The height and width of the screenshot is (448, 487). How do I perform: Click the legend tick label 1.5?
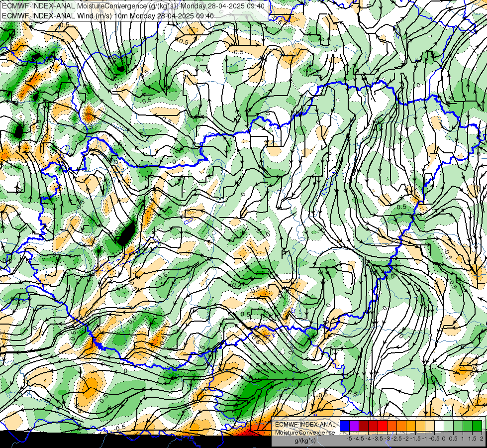472,439
